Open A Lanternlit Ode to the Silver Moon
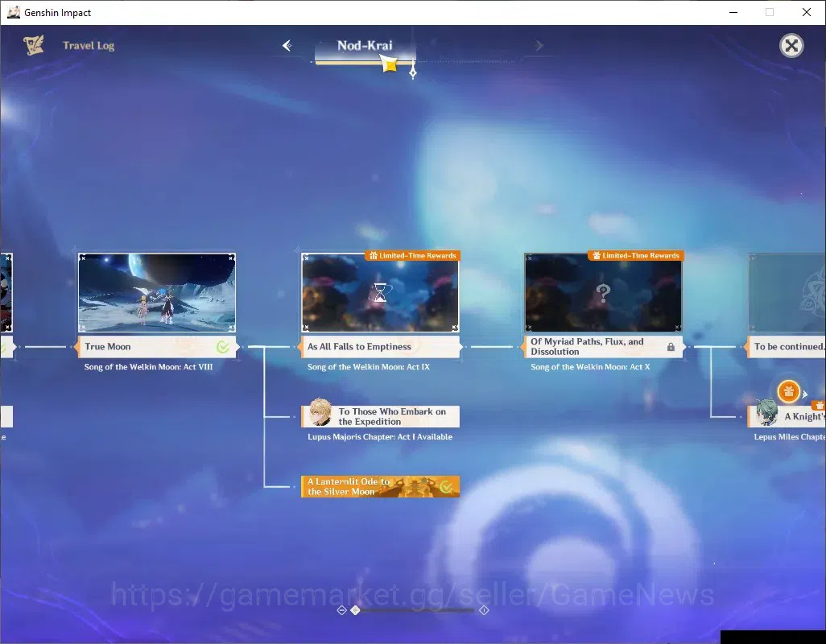This screenshot has width=826, height=644. 380,486
